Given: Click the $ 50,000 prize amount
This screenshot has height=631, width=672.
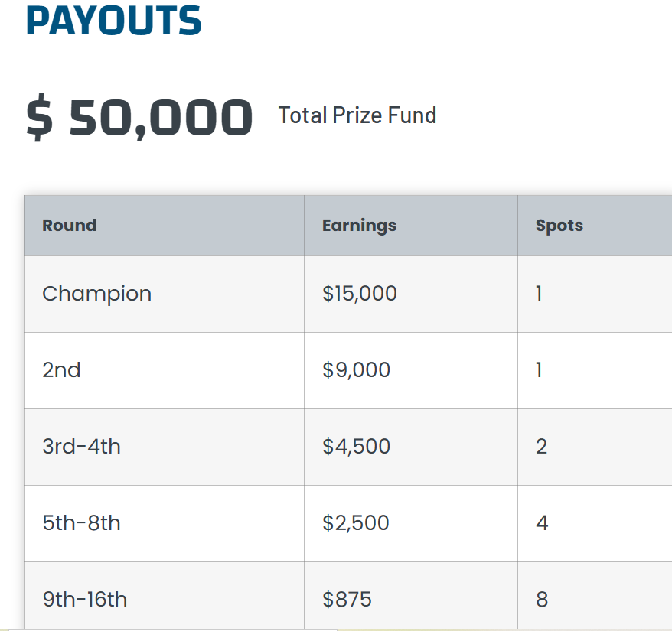Looking at the screenshot, I should [x=139, y=118].
